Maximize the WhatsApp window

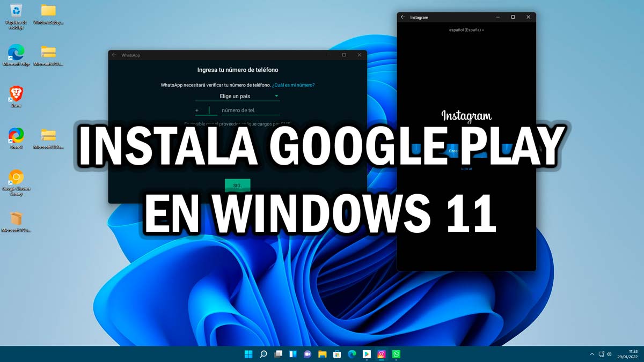coord(344,55)
